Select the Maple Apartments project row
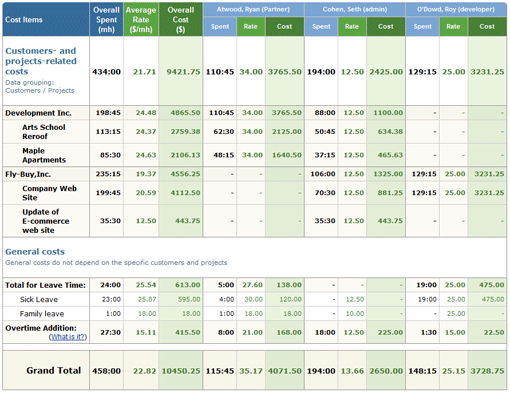The width and height of the screenshot is (510, 393). 255,155
